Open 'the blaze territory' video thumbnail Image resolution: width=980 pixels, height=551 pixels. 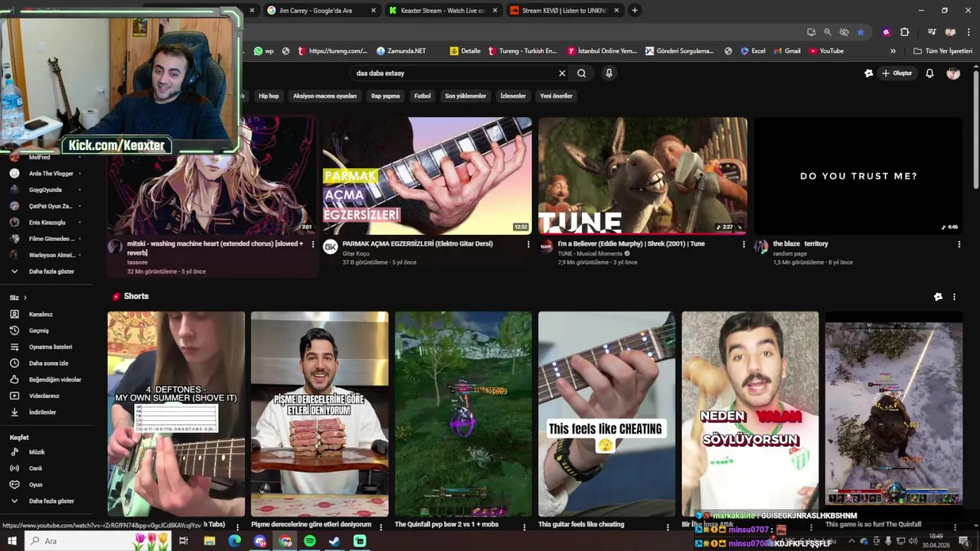pos(858,175)
